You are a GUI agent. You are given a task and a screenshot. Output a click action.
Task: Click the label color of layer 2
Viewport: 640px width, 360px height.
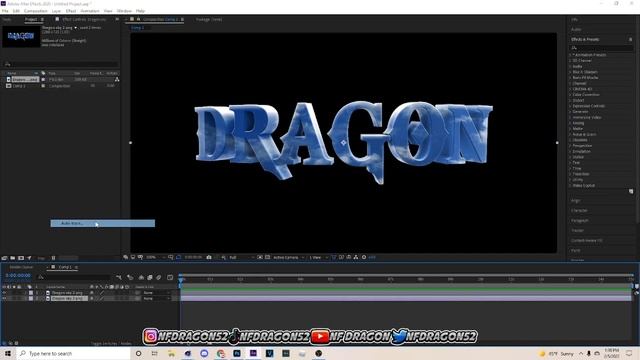(x=31, y=298)
